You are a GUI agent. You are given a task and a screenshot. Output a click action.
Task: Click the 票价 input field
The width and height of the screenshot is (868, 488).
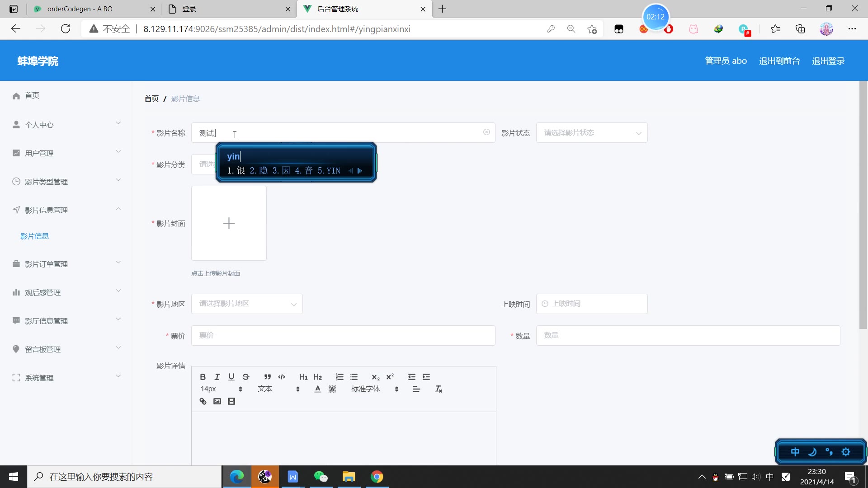[x=343, y=336]
